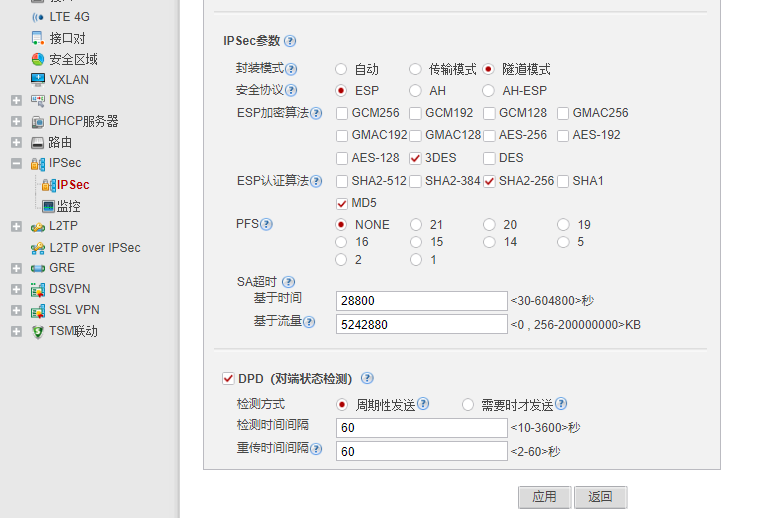Click the help icon next to IPSec参数

click(290, 41)
